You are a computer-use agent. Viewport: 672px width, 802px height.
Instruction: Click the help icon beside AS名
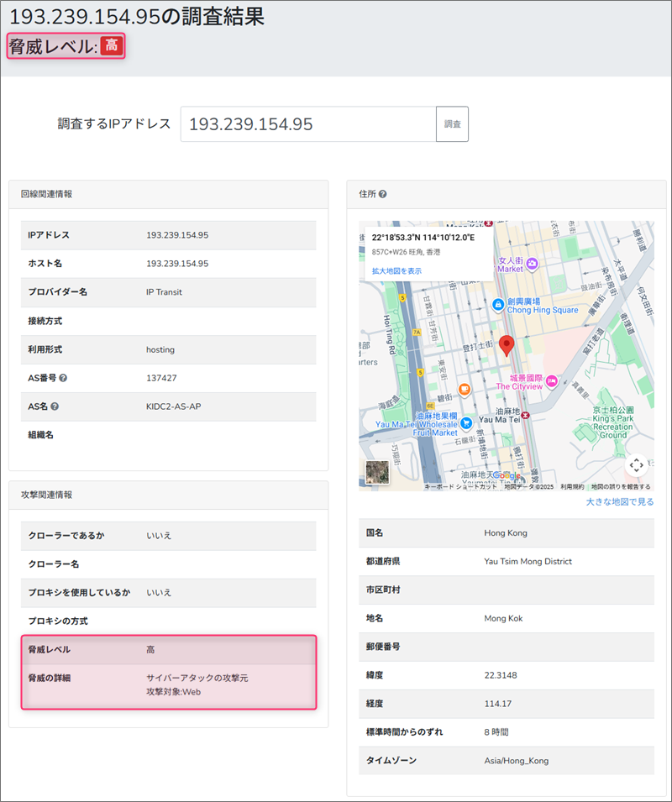click(55, 406)
